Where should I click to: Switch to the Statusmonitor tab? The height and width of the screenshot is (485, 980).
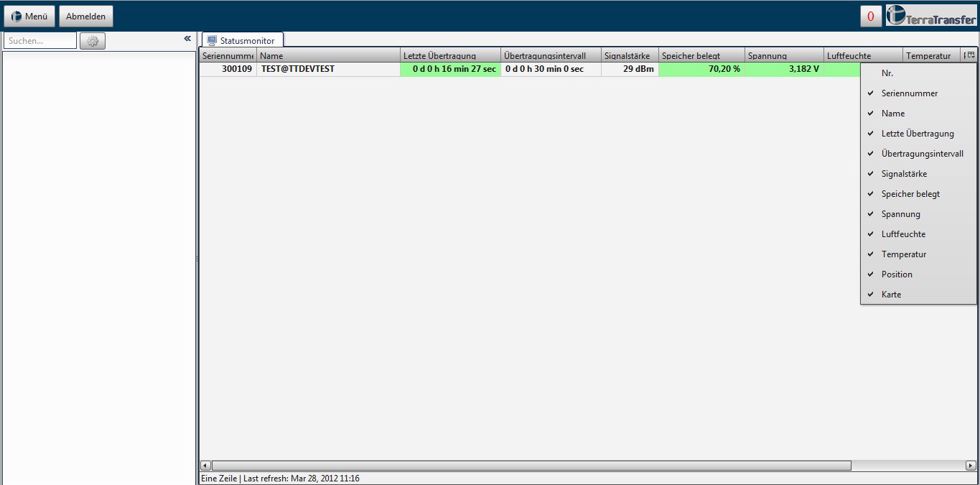[243, 41]
